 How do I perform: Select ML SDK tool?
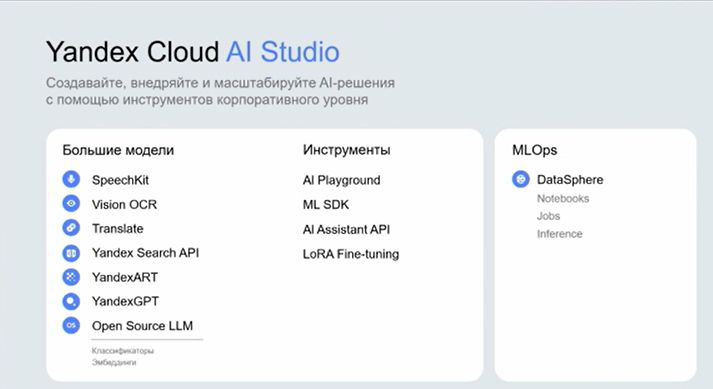(x=326, y=205)
